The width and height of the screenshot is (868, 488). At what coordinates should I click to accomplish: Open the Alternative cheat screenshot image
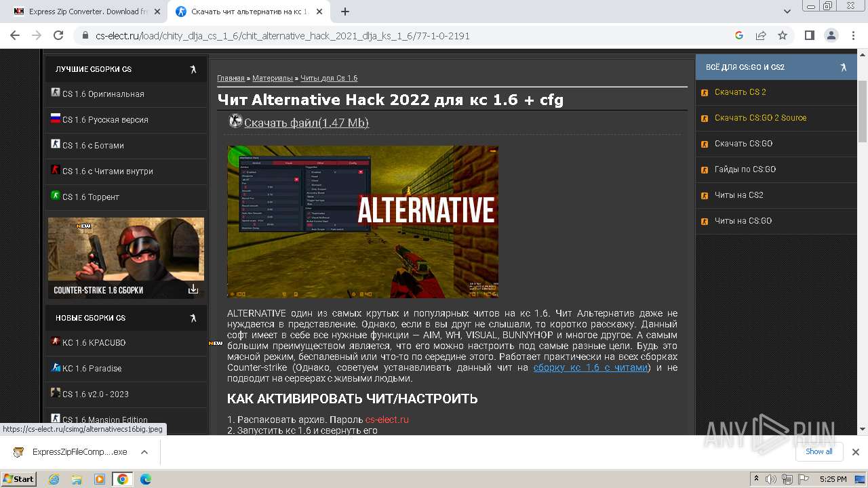363,222
